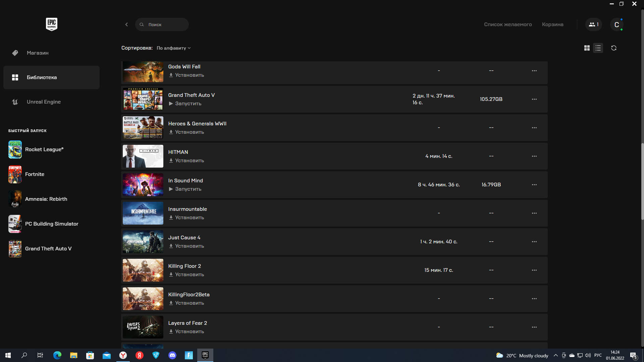Screen dimensions: 644x362
Task: Open options menu for KillingFloor2Beta
Action: (x=534, y=299)
